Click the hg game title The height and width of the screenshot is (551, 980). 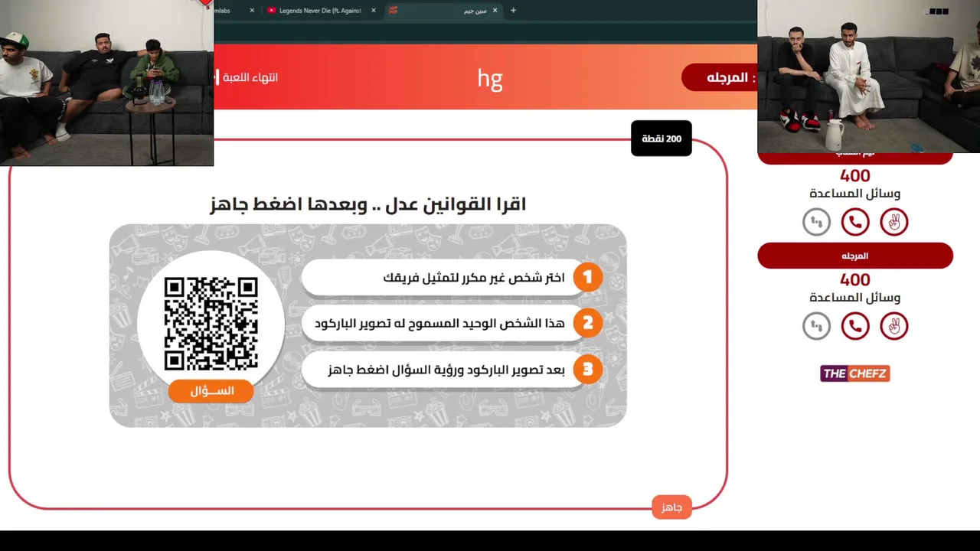[490, 79]
